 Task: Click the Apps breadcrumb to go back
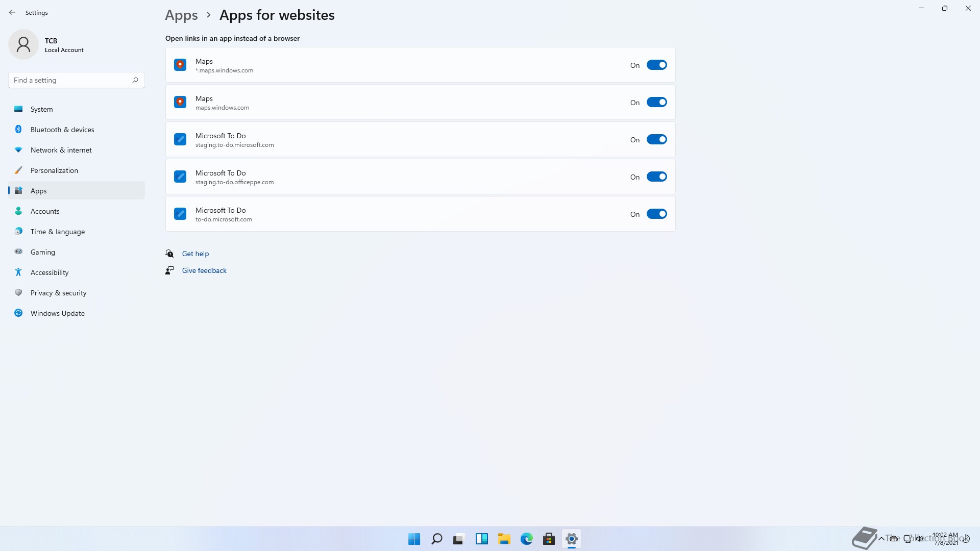pos(181,15)
